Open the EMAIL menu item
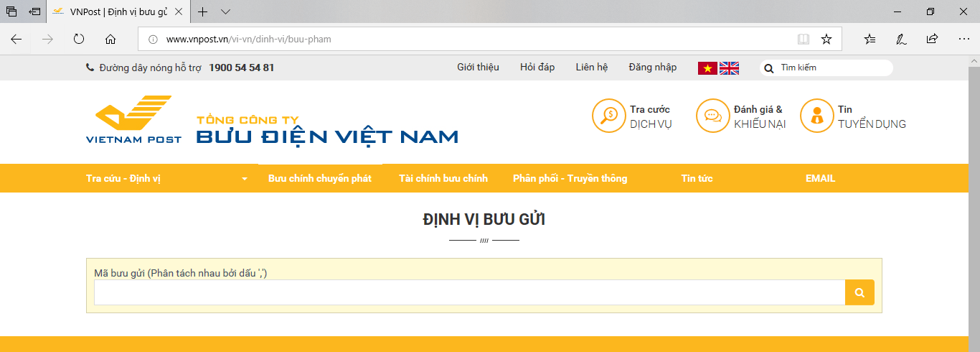This screenshot has height=352, width=980. coord(820,178)
